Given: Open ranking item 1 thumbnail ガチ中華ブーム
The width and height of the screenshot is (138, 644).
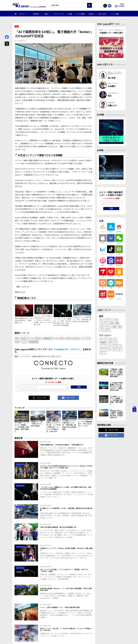Looking at the screenshot, I should [22, 416].
